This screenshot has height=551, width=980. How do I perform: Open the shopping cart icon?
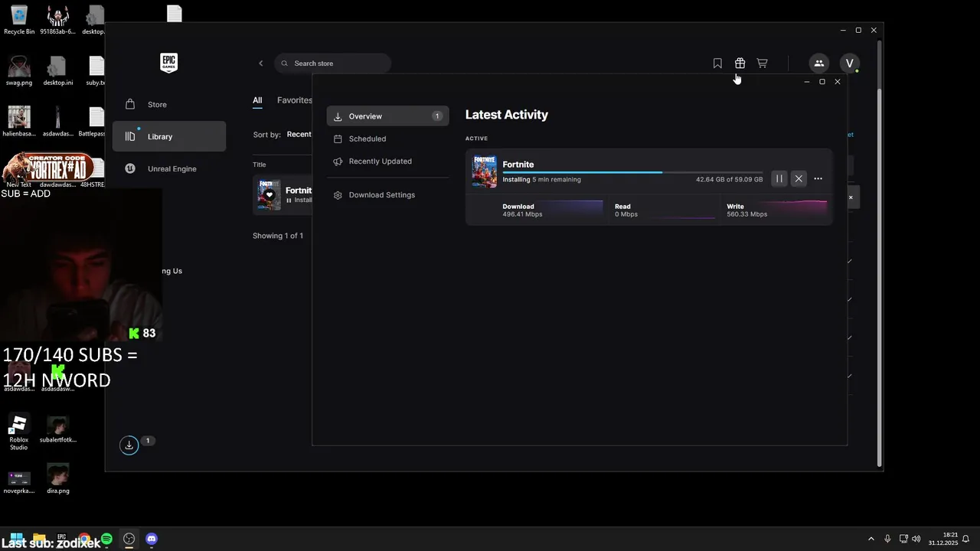coord(762,64)
